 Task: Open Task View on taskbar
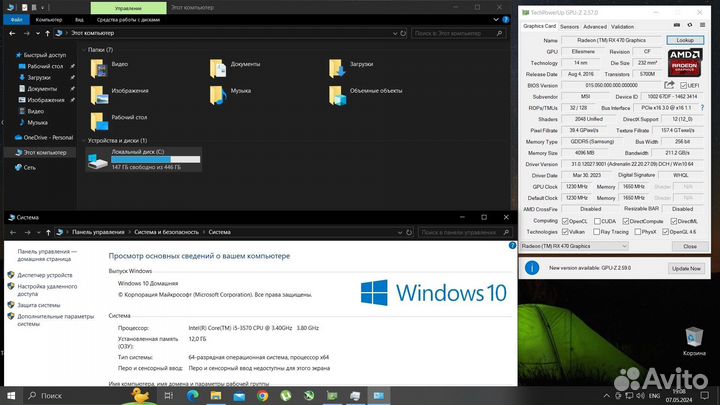[x=169, y=395]
